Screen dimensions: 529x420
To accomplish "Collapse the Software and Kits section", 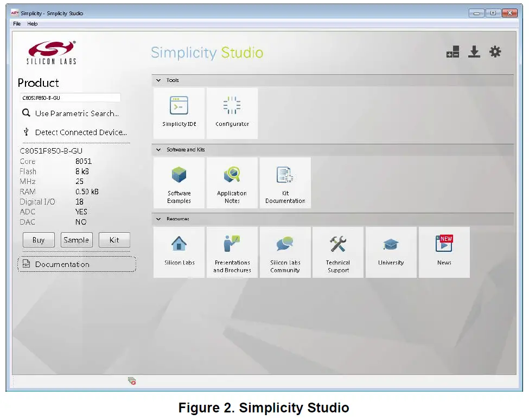I will point(158,149).
